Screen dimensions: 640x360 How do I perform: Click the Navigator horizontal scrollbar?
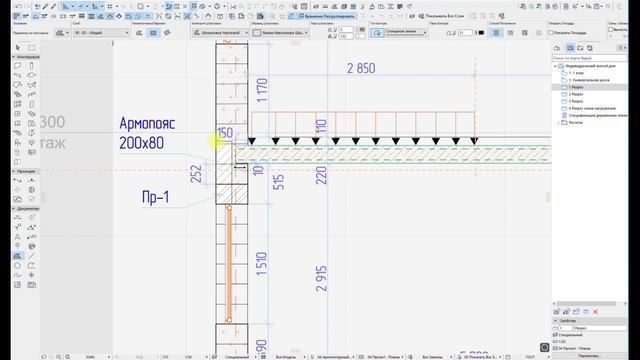tap(587, 304)
